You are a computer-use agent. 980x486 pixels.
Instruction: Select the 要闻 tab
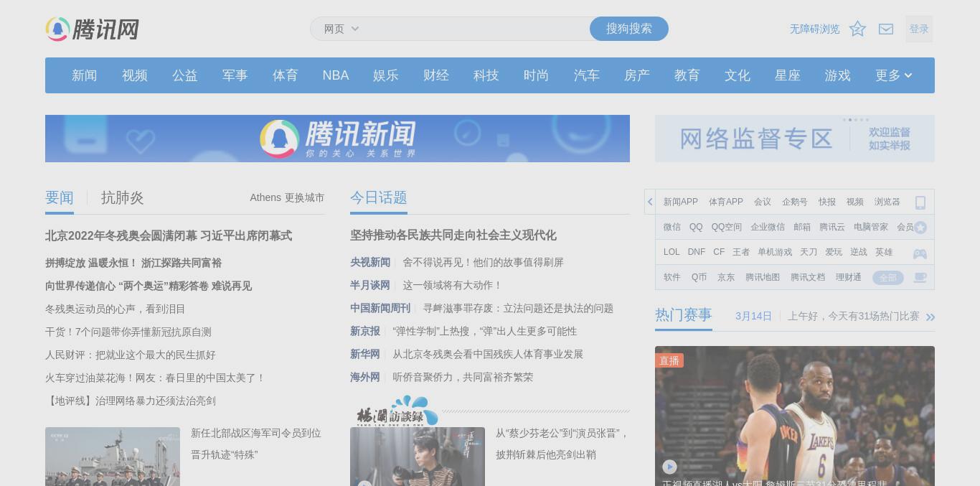(x=60, y=197)
